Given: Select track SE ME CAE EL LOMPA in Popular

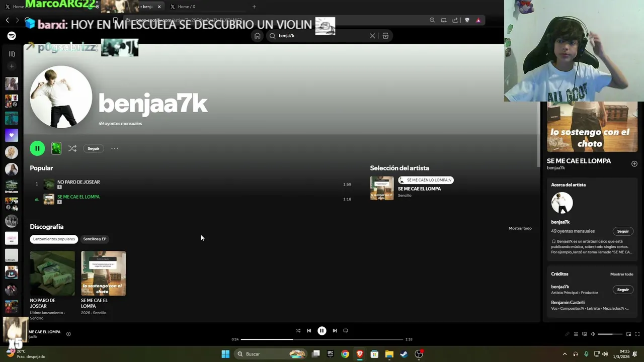Looking at the screenshot, I should point(78,197).
